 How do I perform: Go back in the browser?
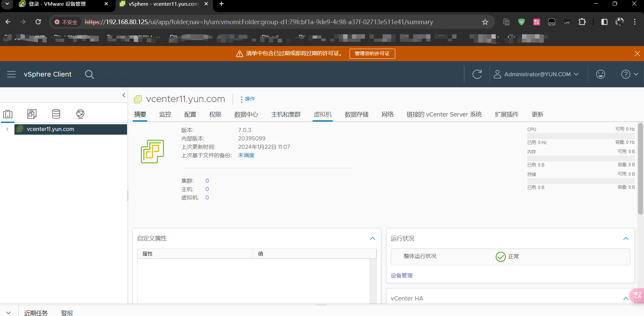[8, 22]
